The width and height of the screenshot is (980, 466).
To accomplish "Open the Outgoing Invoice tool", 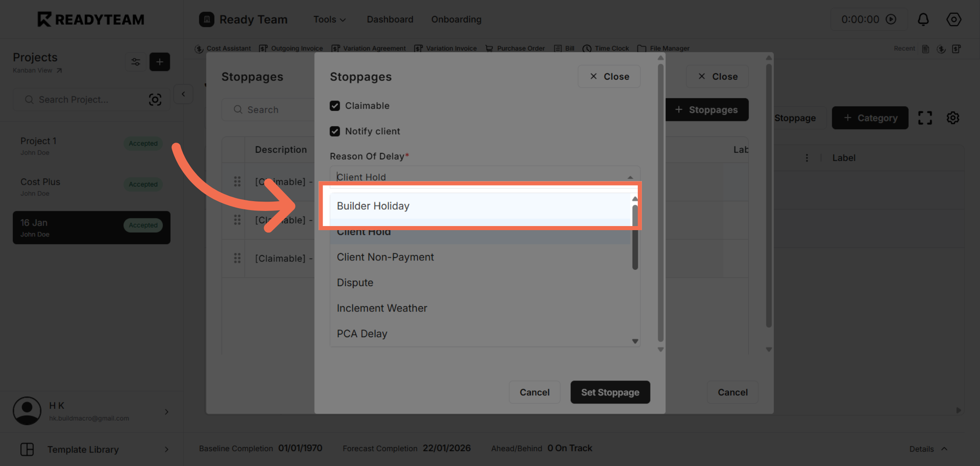I will [x=297, y=48].
